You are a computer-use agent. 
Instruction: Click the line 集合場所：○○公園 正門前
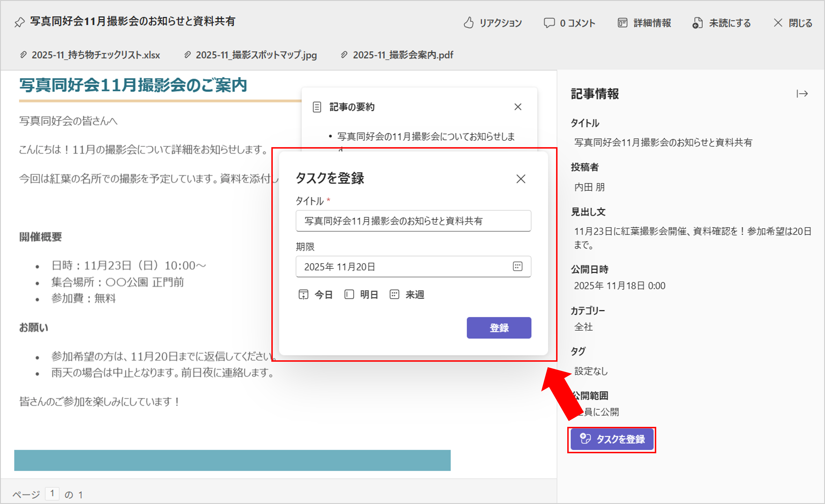pos(118,282)
